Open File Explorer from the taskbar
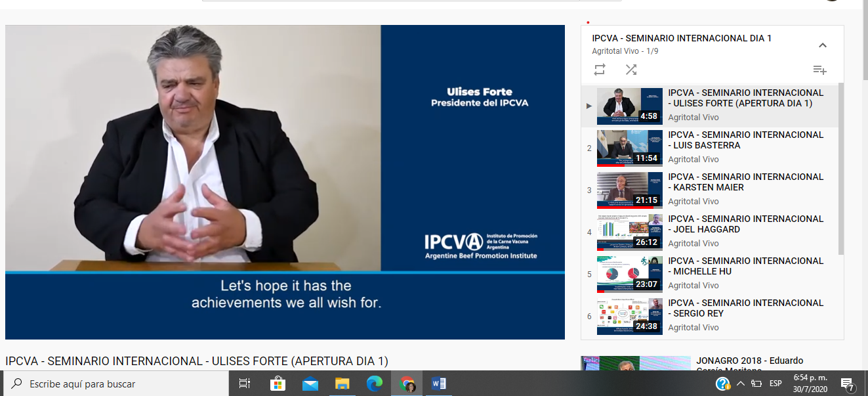Screen dimensions: 868x396 pos(342,384)
